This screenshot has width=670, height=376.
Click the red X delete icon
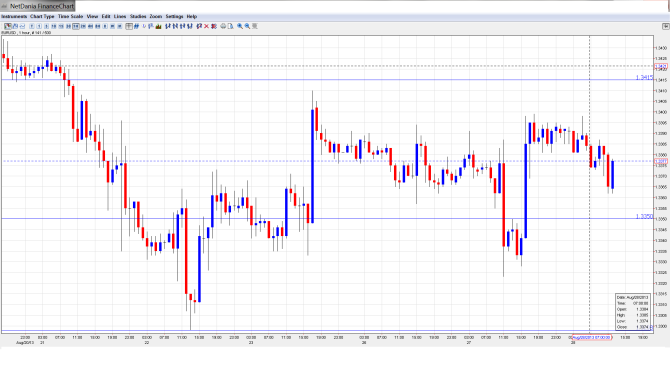point(206,26)
